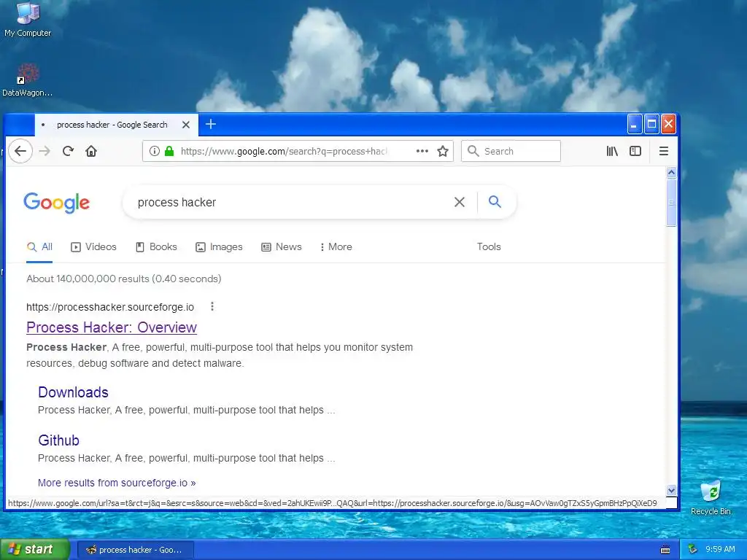Reload the current page

[68, 152]
